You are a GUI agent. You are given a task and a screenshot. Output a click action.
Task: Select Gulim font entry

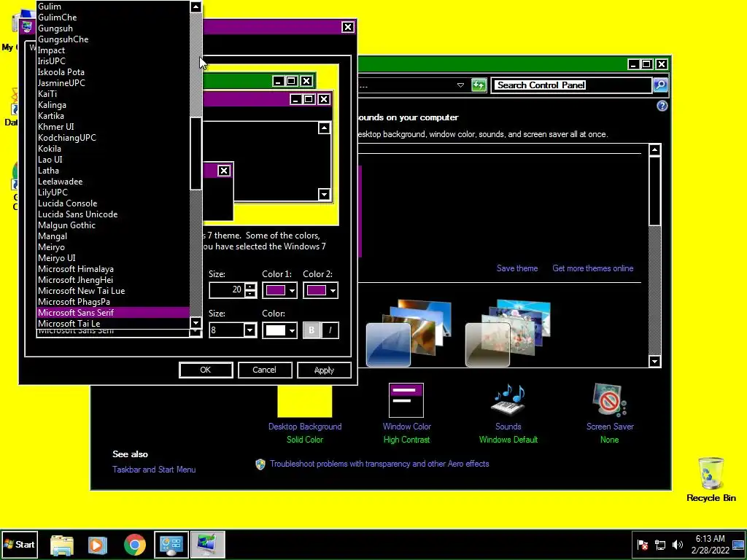(113, 6)
